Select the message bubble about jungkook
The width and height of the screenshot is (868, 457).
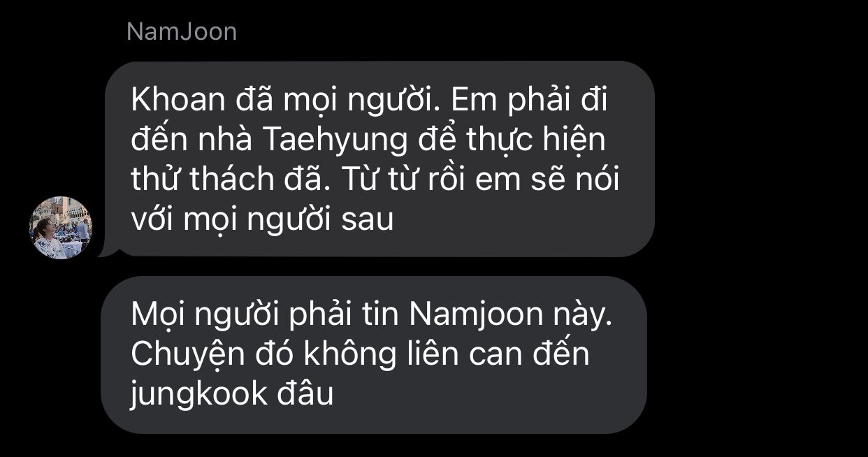(373, 355)
